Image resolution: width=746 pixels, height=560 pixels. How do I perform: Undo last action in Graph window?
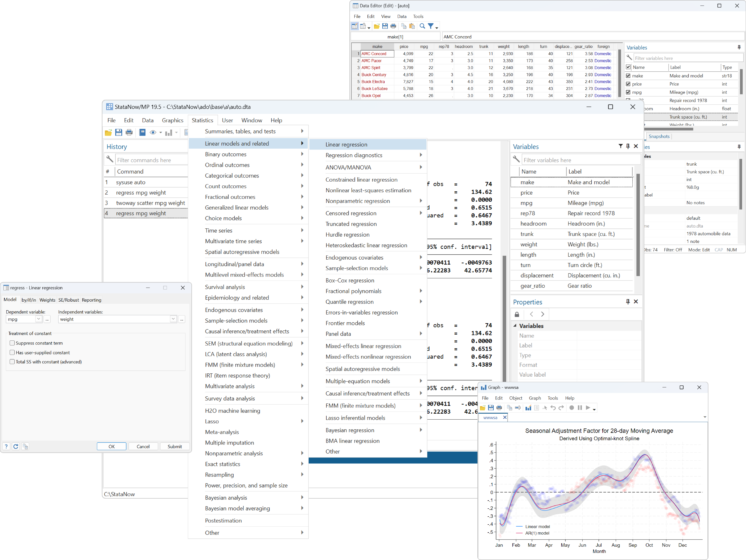[553, 408]
